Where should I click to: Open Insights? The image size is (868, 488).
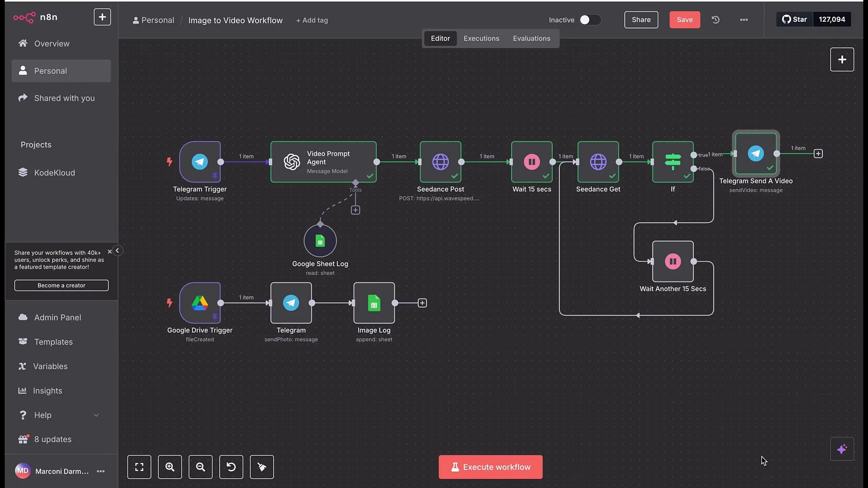pos(61,391)
